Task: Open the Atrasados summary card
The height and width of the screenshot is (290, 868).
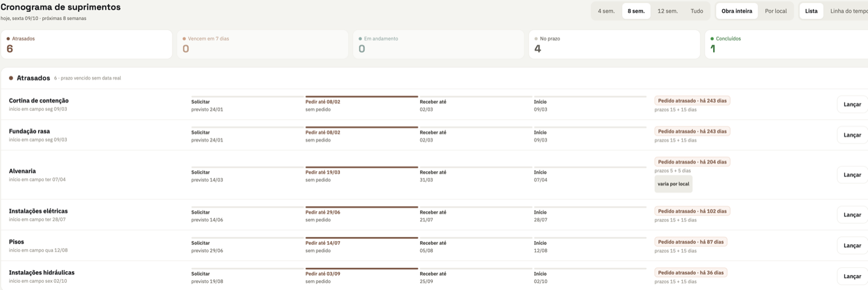Action: [x=86, y=44]
